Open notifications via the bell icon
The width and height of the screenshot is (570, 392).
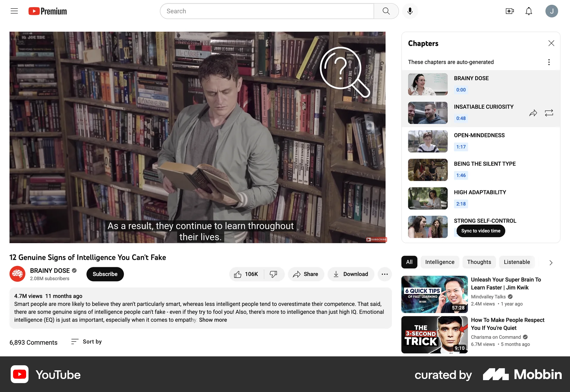pos(529,11)
